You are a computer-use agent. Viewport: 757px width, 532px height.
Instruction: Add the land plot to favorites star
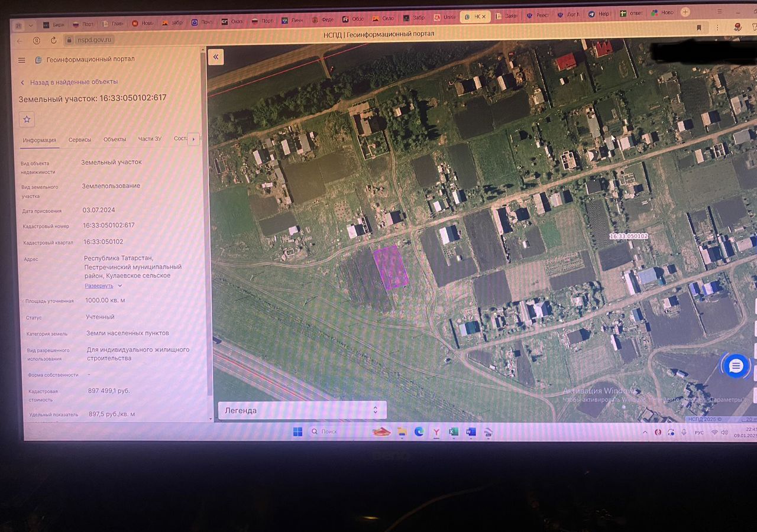click(x=27, y=119)
